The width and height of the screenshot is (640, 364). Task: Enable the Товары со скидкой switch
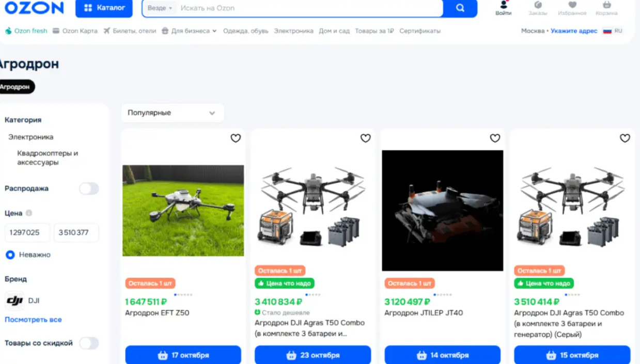pos(89,343)
